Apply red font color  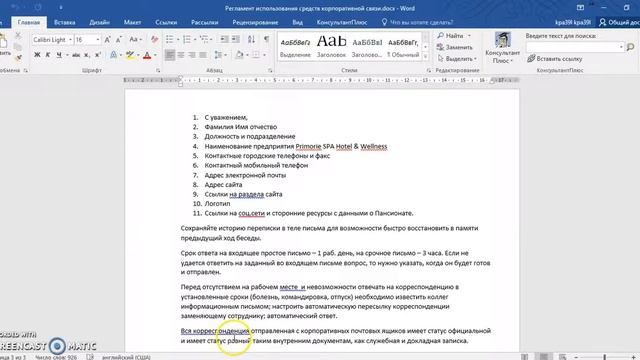[x=147, y=55]
